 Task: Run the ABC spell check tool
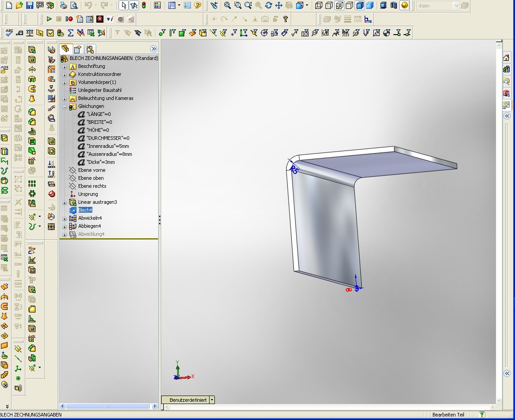point(9,33)
